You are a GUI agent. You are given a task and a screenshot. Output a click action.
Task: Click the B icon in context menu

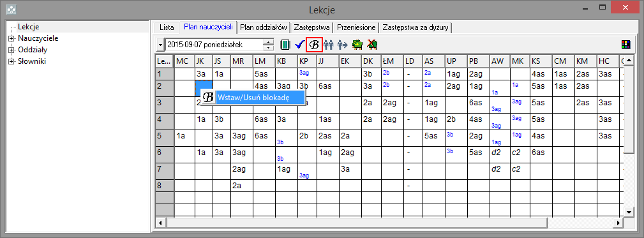click(x=209, y=97)
